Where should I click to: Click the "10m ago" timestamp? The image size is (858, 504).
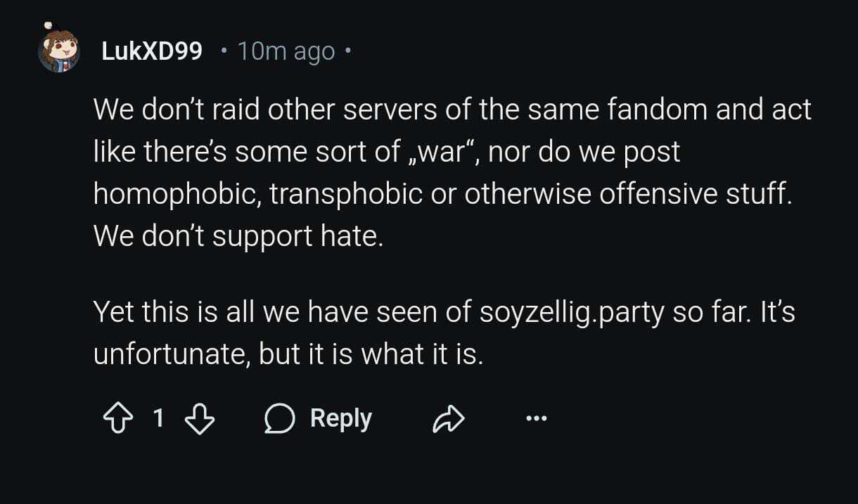[x=286, y=51]
